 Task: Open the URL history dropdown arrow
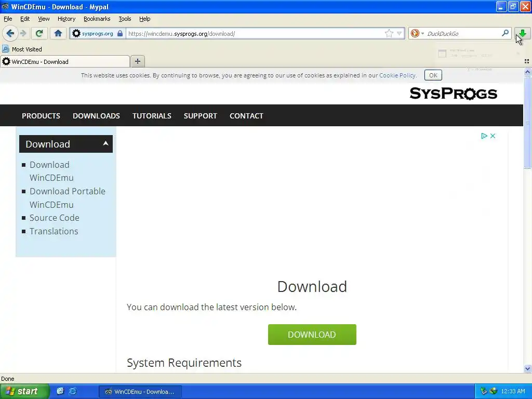pos(400,33)
